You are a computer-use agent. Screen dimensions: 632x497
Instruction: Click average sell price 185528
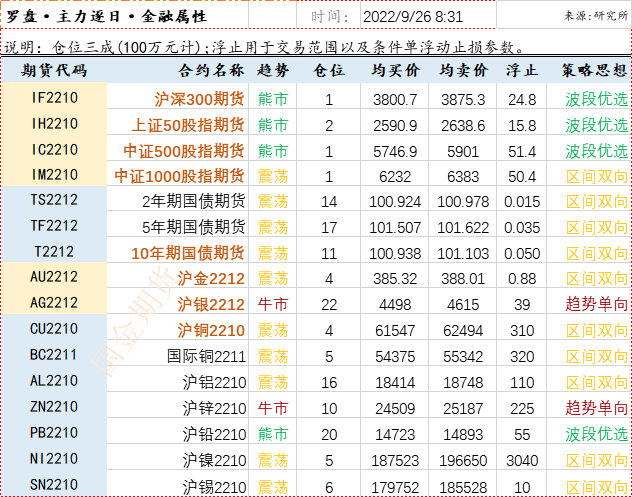click(x=463, y=488)
